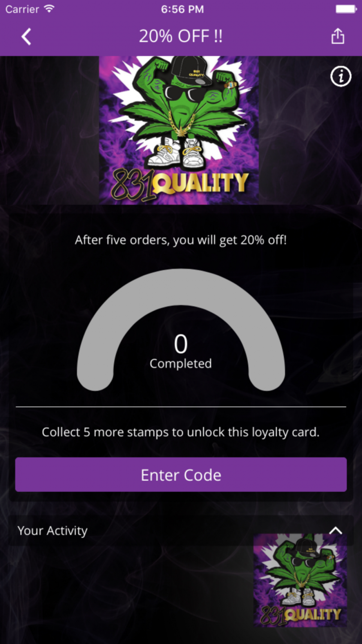
Task: Tap the battery indicator in status bar
Action: pos(346,9)
